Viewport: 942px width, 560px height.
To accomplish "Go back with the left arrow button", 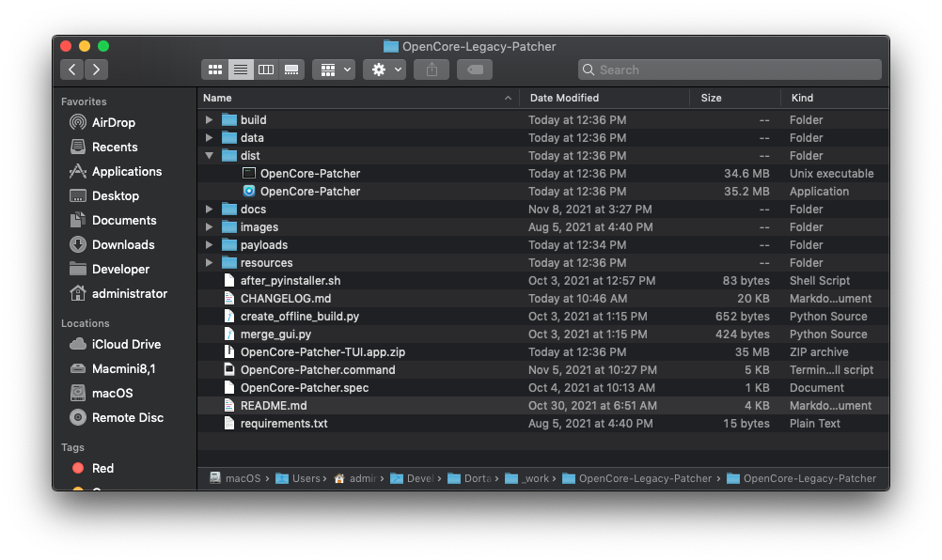I will click(72, 70).
